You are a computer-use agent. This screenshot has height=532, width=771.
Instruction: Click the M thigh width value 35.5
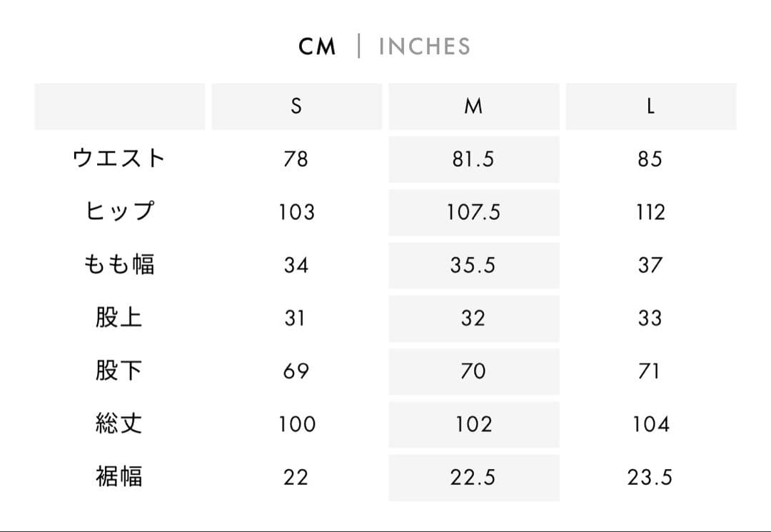pyautogui.click(x=473, y=265)
